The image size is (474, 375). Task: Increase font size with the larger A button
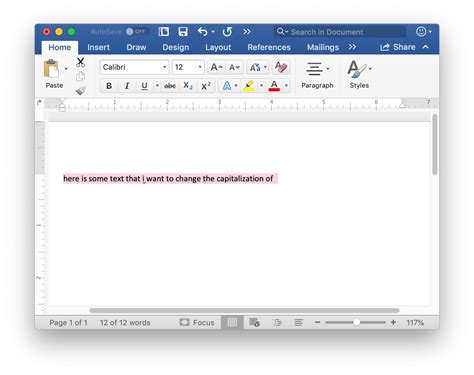216,67
